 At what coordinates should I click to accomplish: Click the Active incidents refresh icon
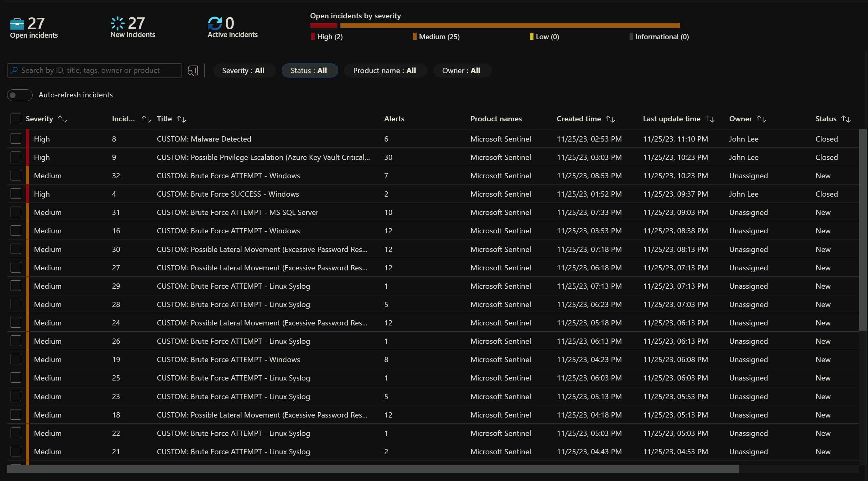[x=215, y=23]
